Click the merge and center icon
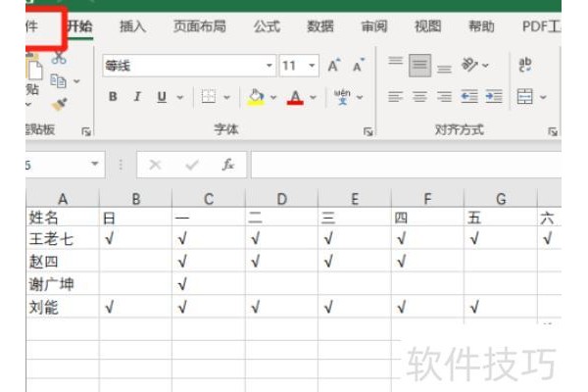Viewport: 588px width, 392px height. pos(524,97)
